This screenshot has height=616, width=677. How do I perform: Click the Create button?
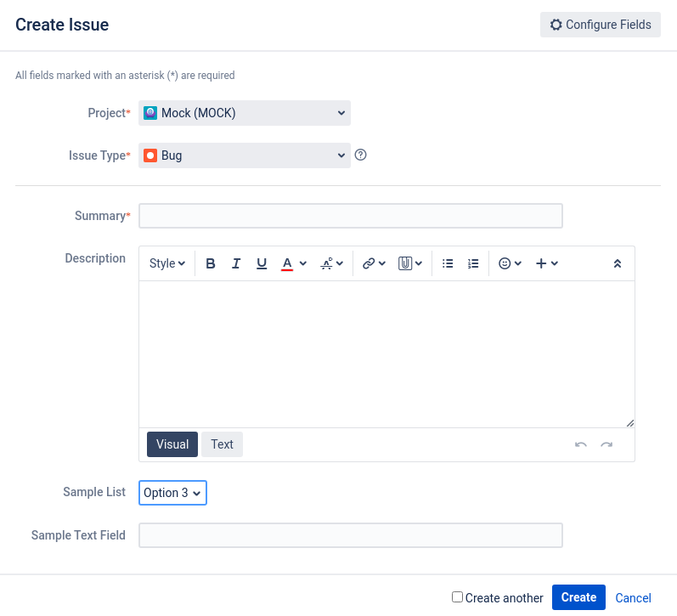tap(578, 597)
